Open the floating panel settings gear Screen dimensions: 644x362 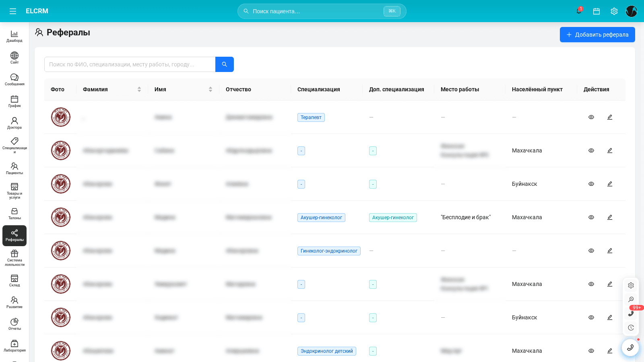pyautogui.click(x=631, y=285)
